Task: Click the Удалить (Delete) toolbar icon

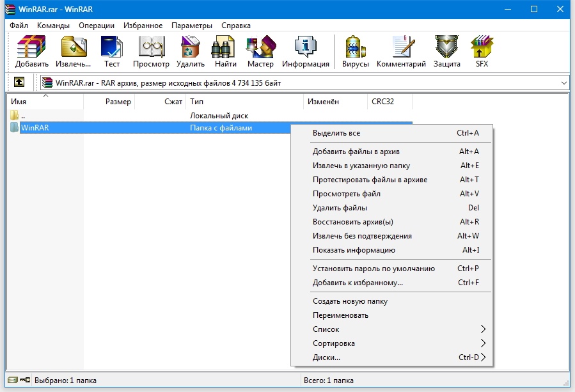Action: click(190, 51)
